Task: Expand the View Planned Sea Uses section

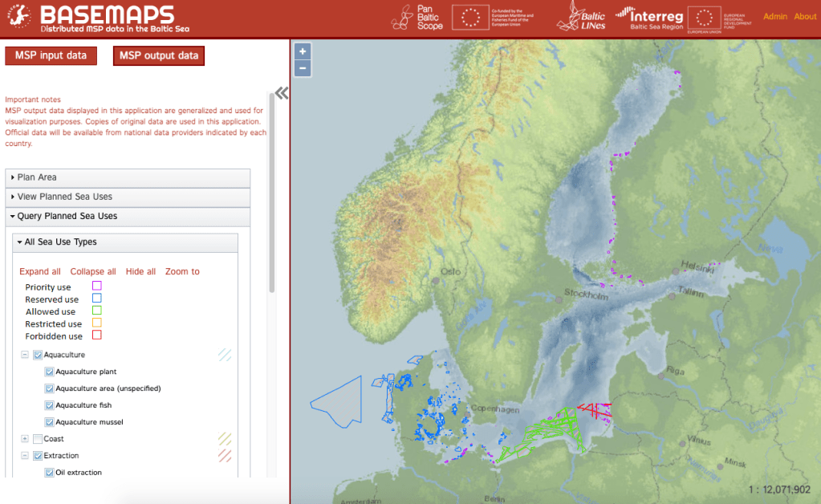Action: click(64, 197)
